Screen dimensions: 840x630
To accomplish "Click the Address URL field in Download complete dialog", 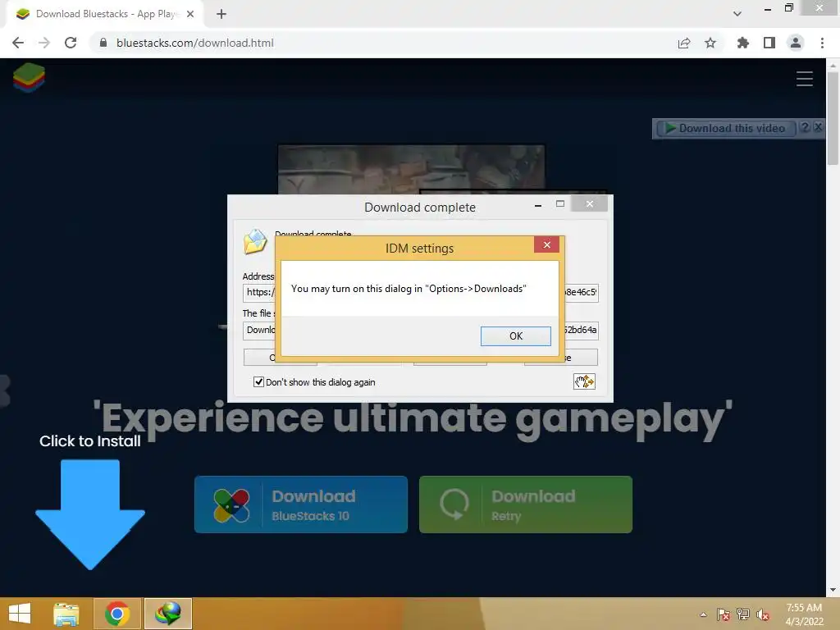I will pos(421,292).
